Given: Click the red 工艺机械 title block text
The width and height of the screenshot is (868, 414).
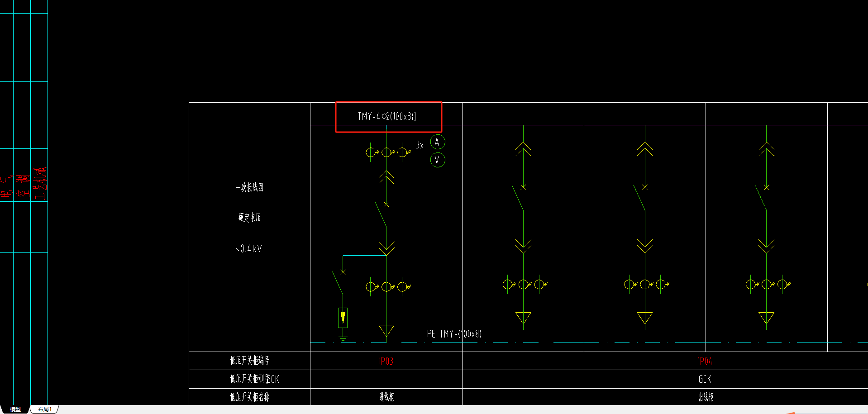Looking at the screenshot, I should [x=40, y=183].
